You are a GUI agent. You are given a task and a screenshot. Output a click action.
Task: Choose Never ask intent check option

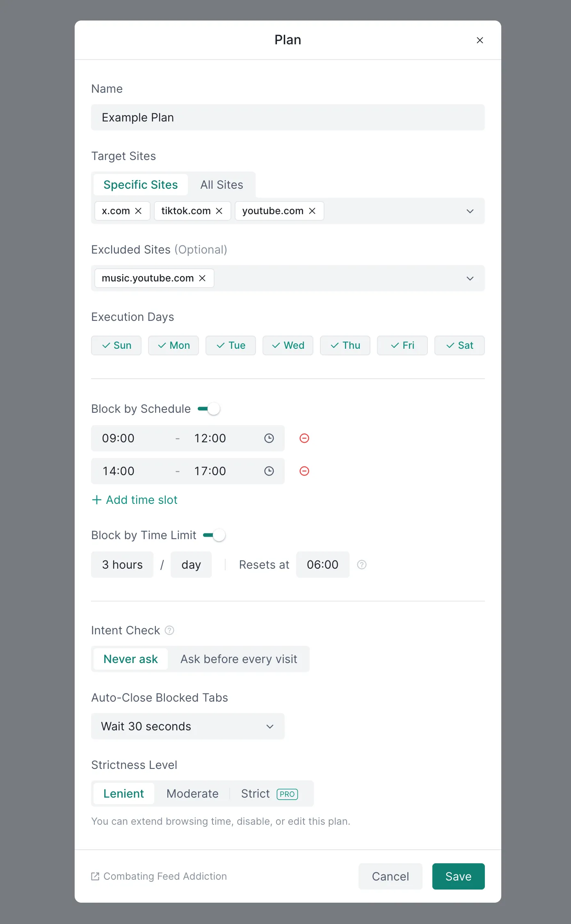130,659
